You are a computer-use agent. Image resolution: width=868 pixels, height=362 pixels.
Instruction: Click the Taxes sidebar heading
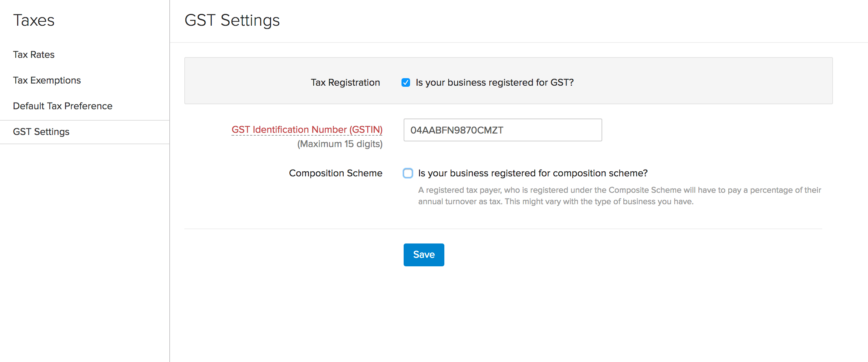[x=34, y=20]
